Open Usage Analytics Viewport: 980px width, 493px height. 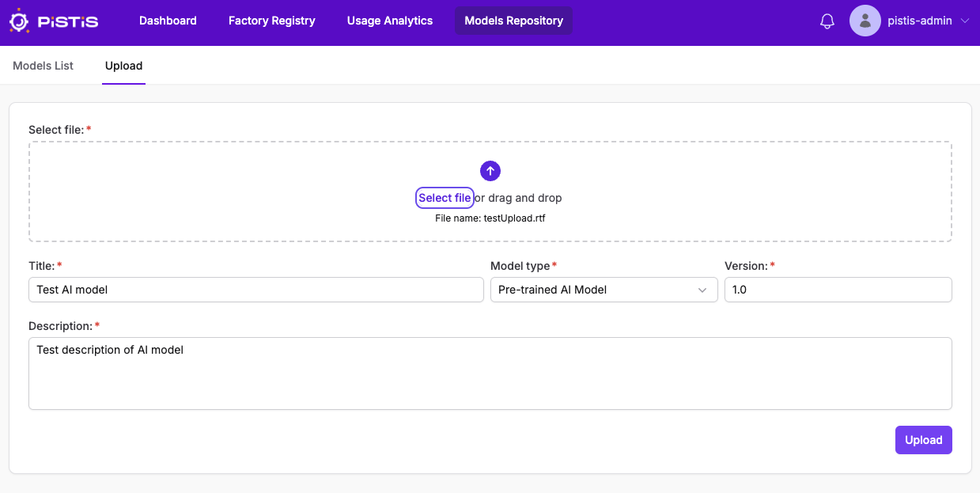pyautogui.click(x=390, y=21)
